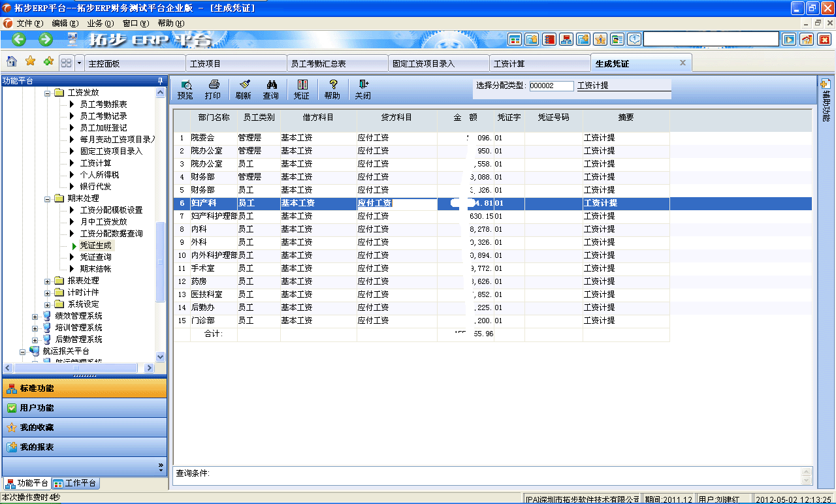Click the 凭证 voucher icon
The height and width of the screenshot is (504, 836).
(301, 89)
